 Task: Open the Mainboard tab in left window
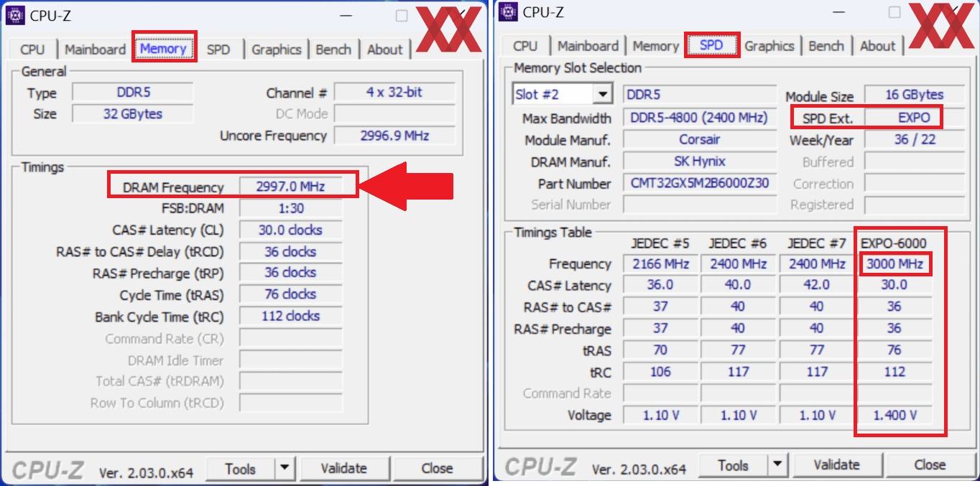(x=95, y=50)
